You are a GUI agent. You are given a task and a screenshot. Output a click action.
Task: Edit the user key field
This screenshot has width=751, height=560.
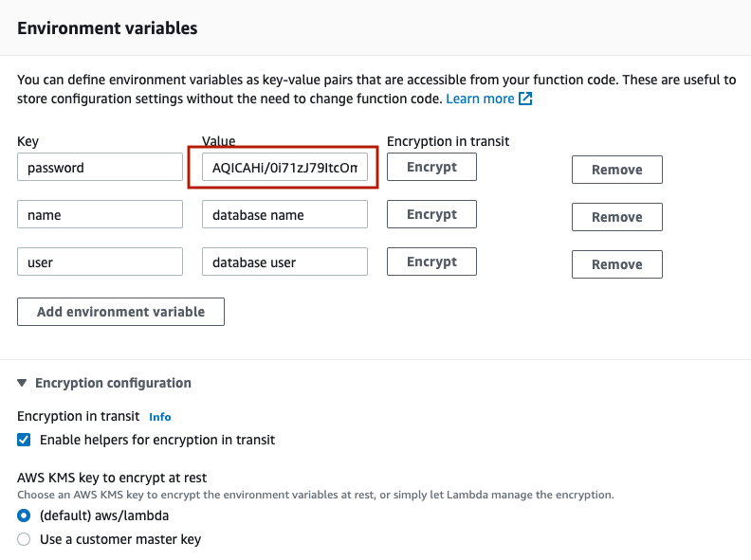(100, 262)
